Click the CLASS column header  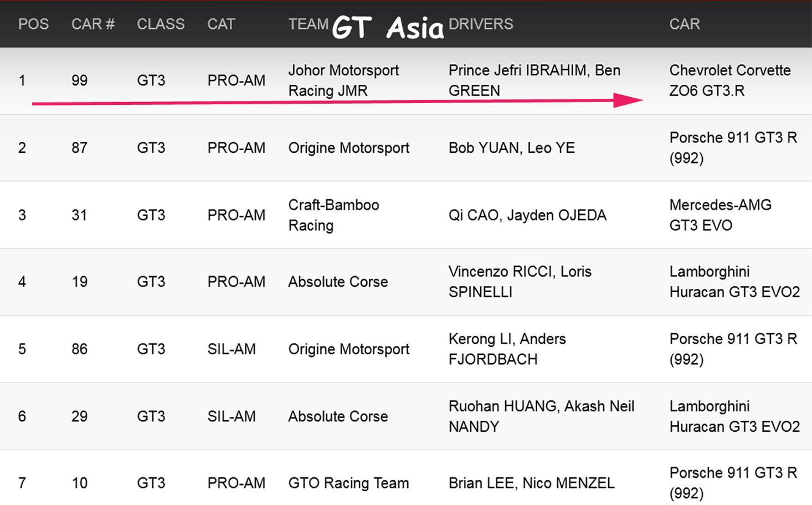point(161,24)
